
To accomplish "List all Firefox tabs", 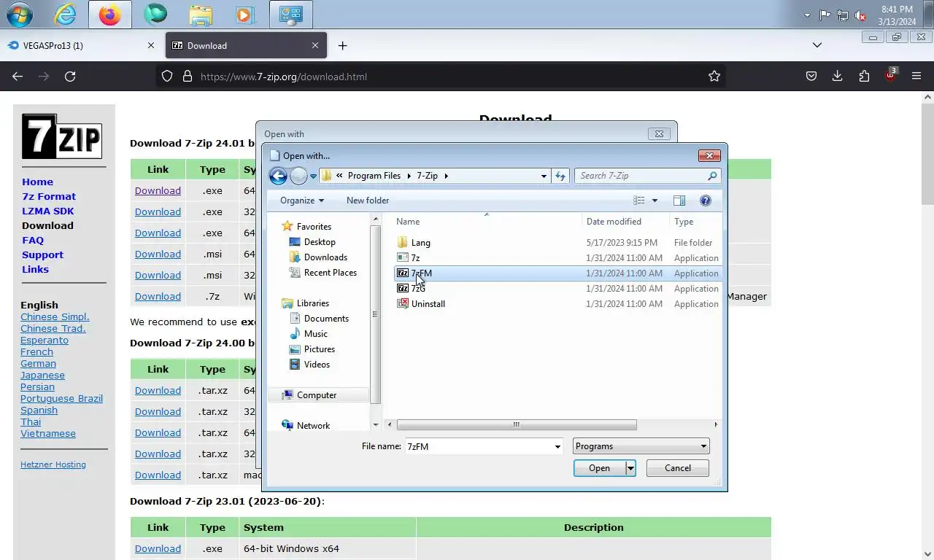I will [x=817, y=45].
